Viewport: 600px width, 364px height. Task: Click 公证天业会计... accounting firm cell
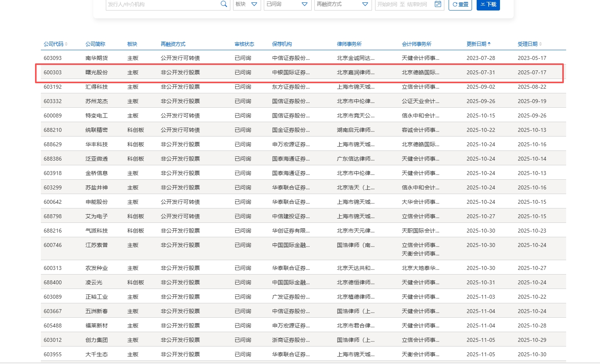click(421, 101)
